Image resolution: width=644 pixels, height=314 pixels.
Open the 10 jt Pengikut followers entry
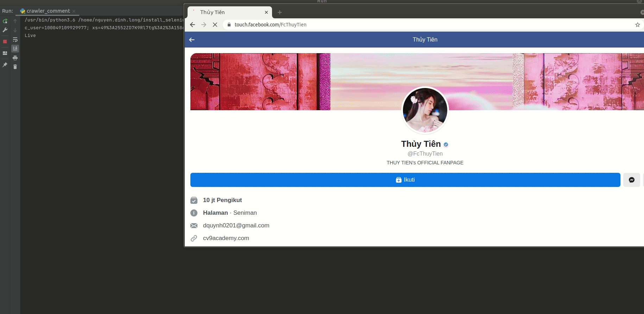(x=222, y=200)
